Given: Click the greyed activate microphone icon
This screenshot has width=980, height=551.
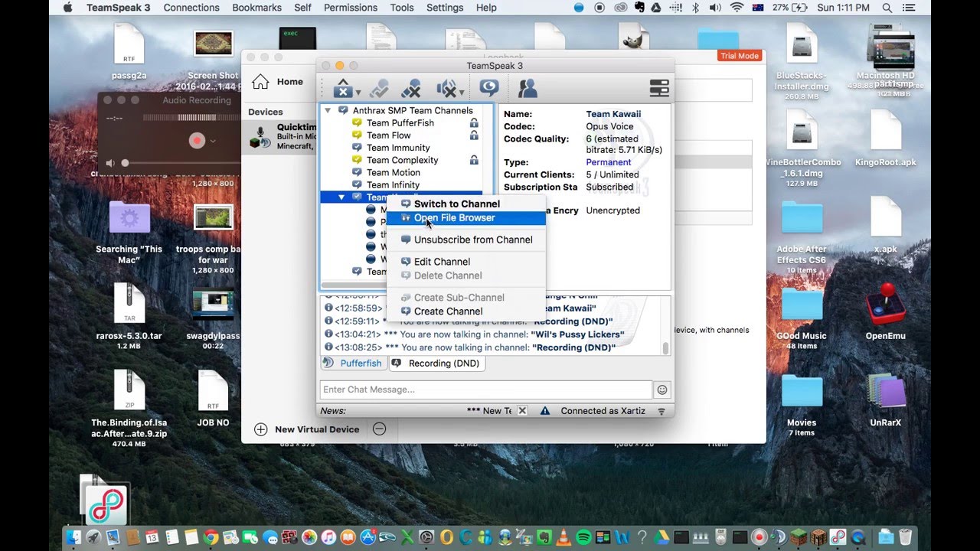Looking at the screenshot, I should [x=379, y=89].
